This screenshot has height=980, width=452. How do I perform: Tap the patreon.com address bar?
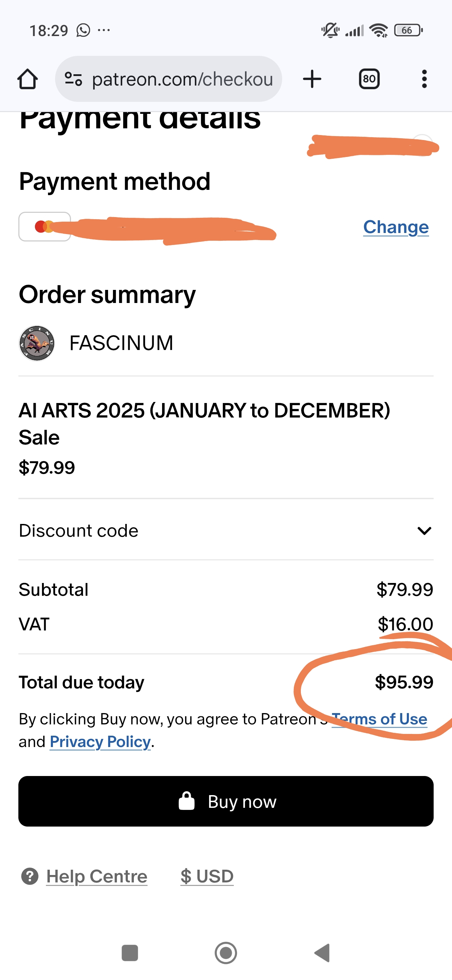click(183, 79)
